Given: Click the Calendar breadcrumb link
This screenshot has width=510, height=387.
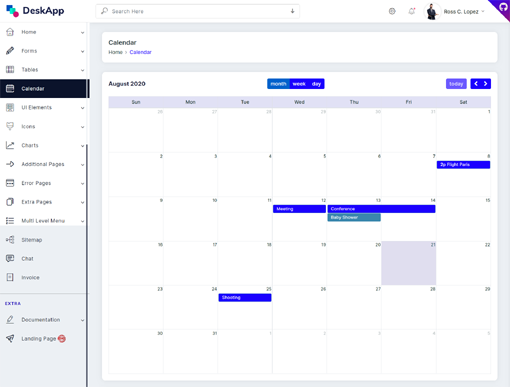Looking at the screenshot, I should pos(140,52).
